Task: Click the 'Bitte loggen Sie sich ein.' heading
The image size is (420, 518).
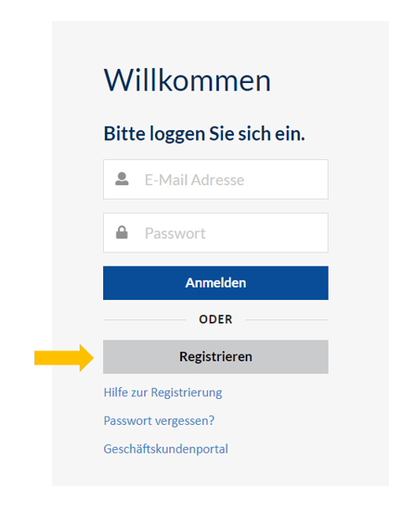Action: pyautogui.click(x=205, y=134)
